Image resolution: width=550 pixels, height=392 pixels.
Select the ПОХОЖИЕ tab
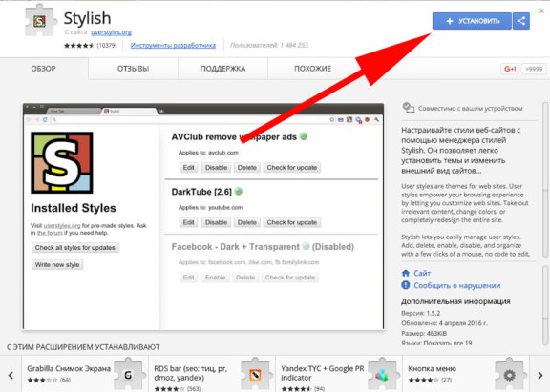[312, 69]
